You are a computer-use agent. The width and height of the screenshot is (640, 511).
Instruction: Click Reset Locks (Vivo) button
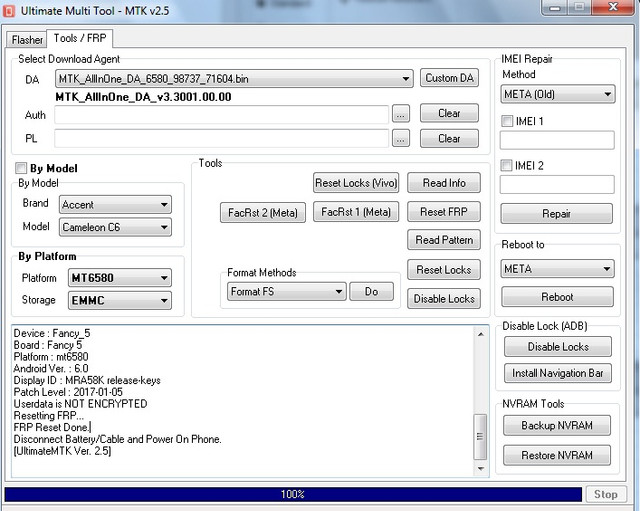pos(356,183)
